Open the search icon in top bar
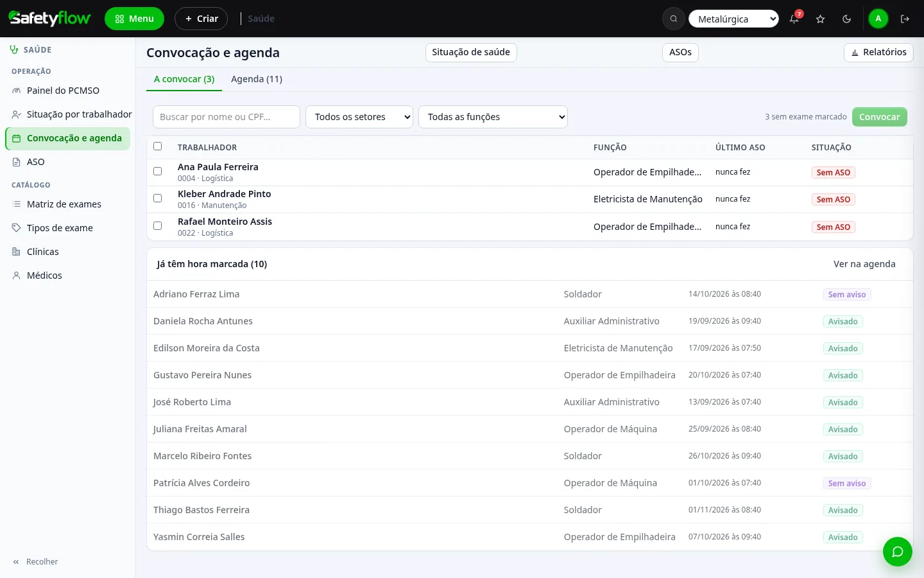 tap(673, 19)
